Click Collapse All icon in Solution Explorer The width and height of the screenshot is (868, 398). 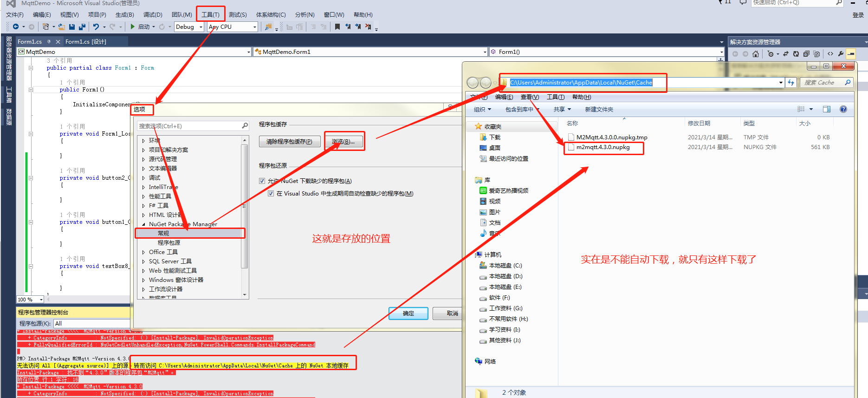806,54
